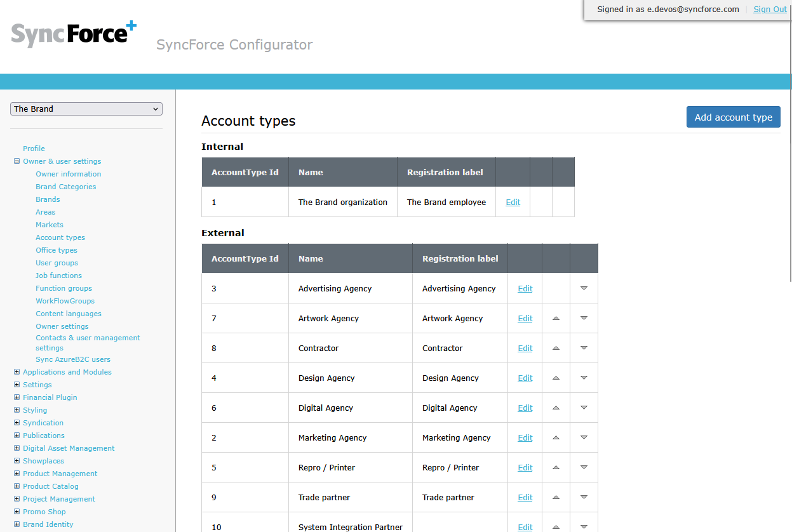
Task: Move Marketing Agency row up
Action: [556, 437]
